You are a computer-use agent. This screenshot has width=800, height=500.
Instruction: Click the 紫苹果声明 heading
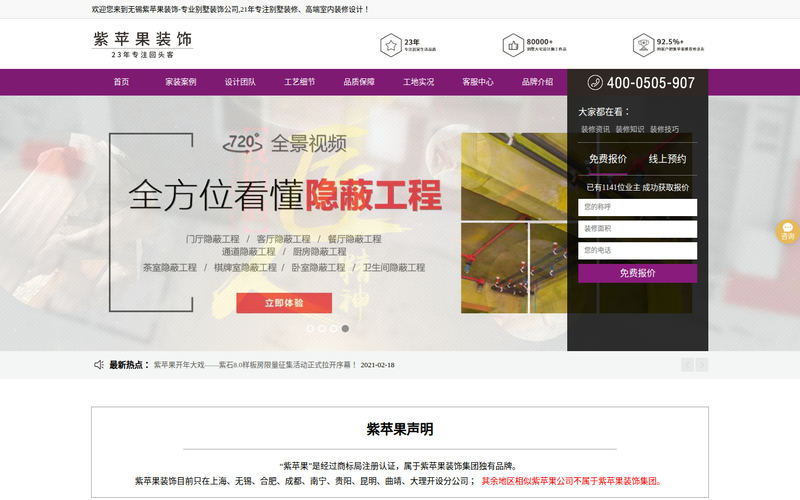400,429
